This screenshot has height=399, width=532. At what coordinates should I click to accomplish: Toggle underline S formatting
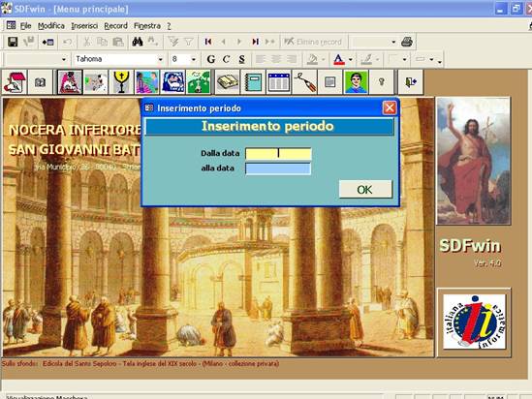(x=241, y=59)
